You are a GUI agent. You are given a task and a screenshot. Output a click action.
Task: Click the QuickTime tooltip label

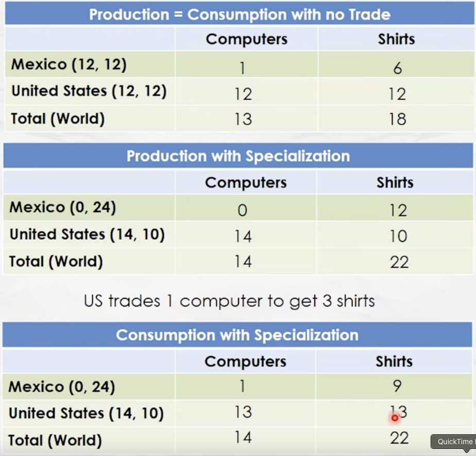(454, 442)
